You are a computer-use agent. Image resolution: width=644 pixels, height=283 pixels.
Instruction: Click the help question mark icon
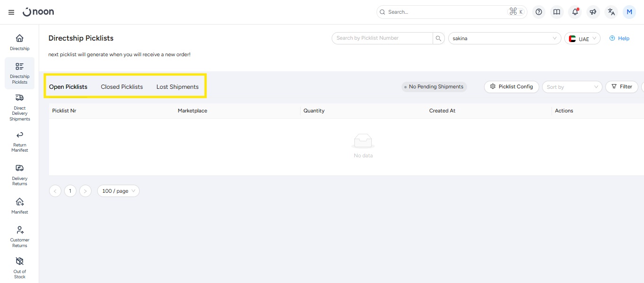(x=539, y=12)
